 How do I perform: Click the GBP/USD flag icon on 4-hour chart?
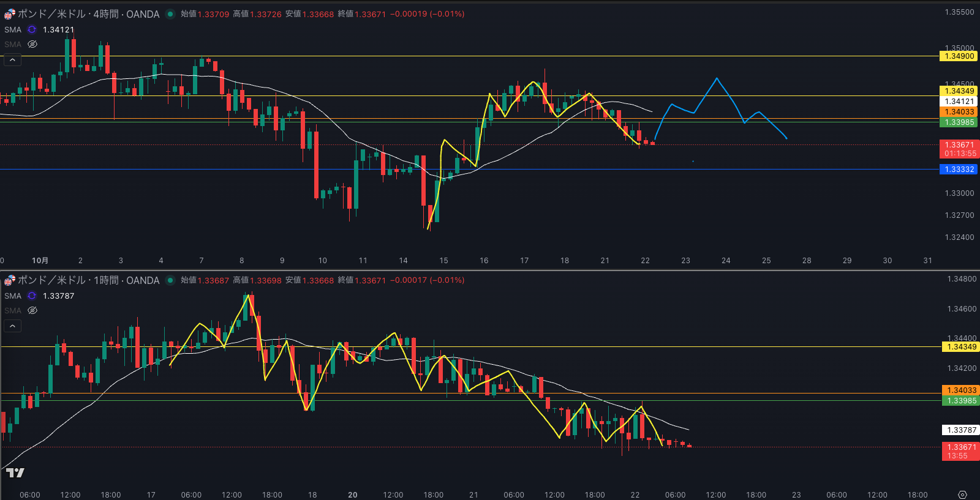coord(10,14)
